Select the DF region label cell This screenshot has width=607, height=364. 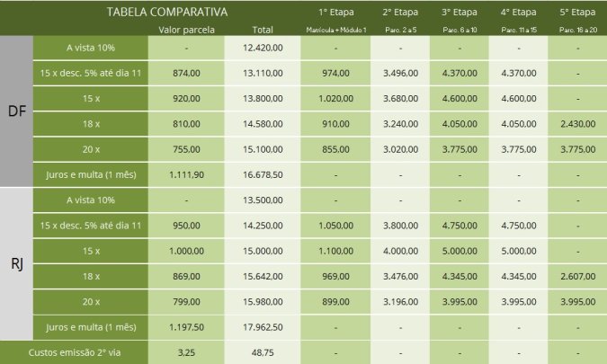(16, 111)
